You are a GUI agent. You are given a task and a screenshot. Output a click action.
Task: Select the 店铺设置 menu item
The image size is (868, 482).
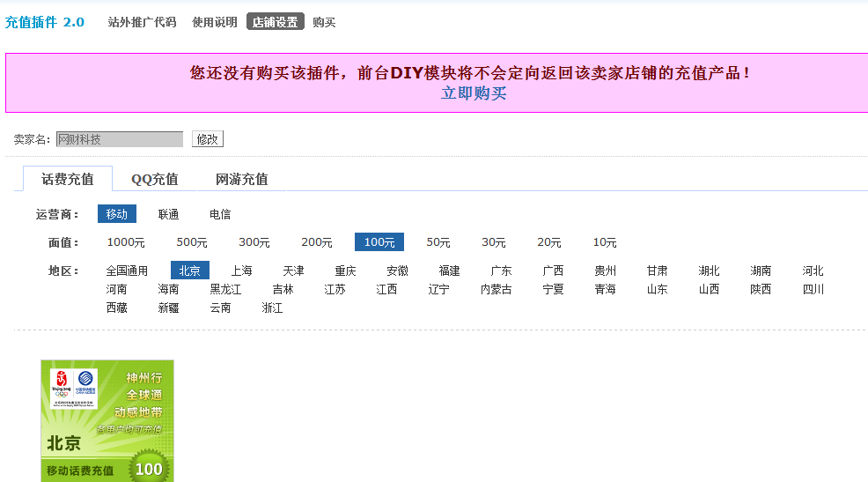click(x=276, y=22)
